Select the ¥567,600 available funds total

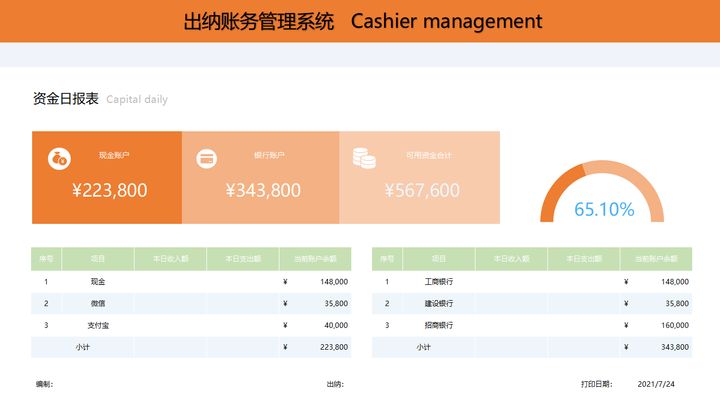[x=422, y=190]
